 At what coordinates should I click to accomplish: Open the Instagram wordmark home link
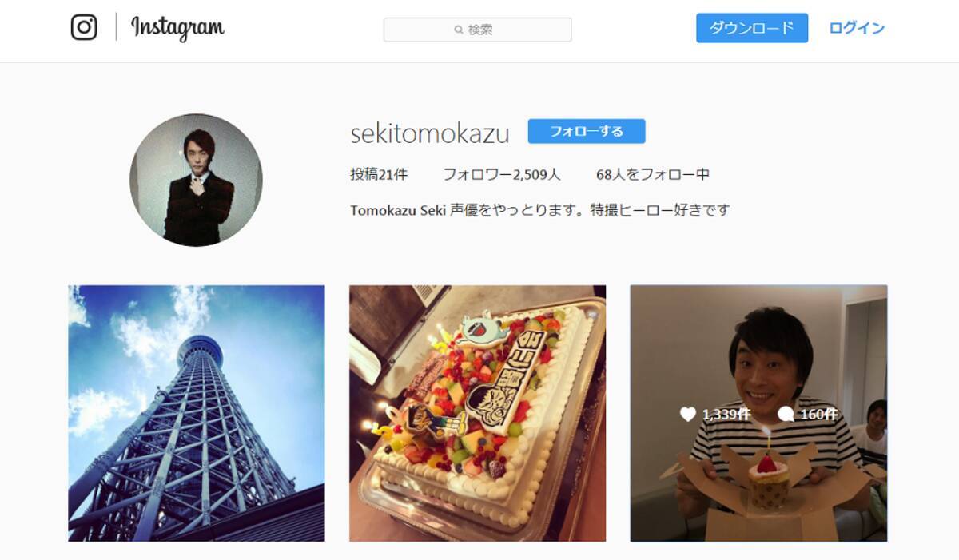pos(177,28)
